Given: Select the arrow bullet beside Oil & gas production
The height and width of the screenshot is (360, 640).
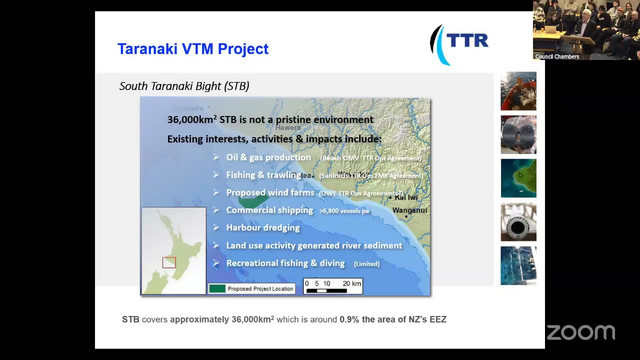Looking at the screenshot, I should coord(216,157).
